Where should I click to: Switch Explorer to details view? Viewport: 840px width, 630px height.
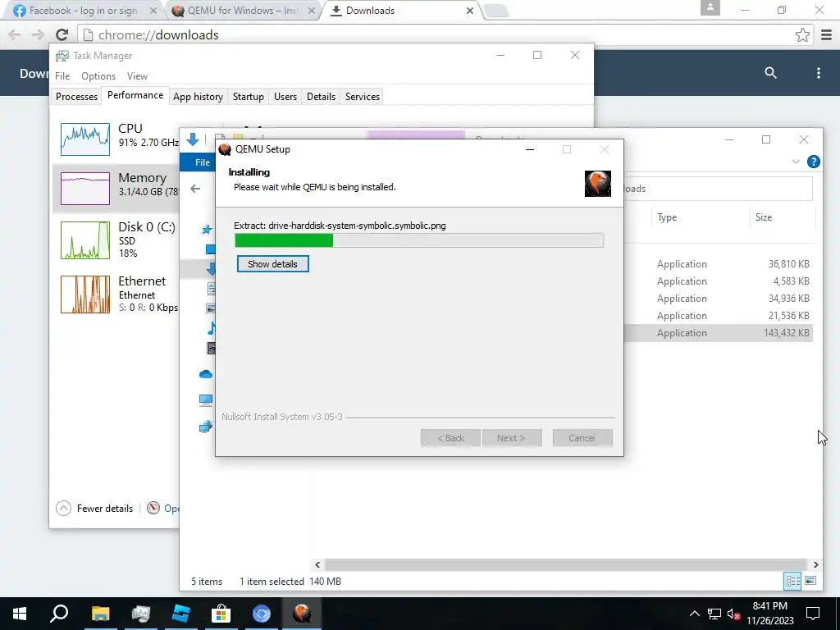coord(792,582)
